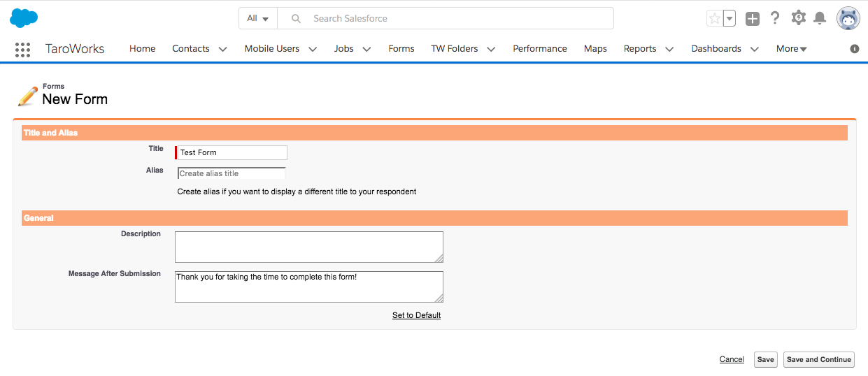This screenshot has width=868, height=376.
Task: Click the Message After Submission label
Action: pos(115,273)
